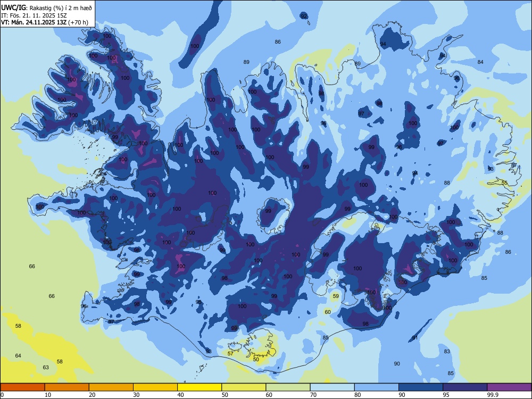Viewport: 532px width, 399px height.
Task: Pick the 40–50 bright yellow legend swatch
Action: click(x=199, y=387)
